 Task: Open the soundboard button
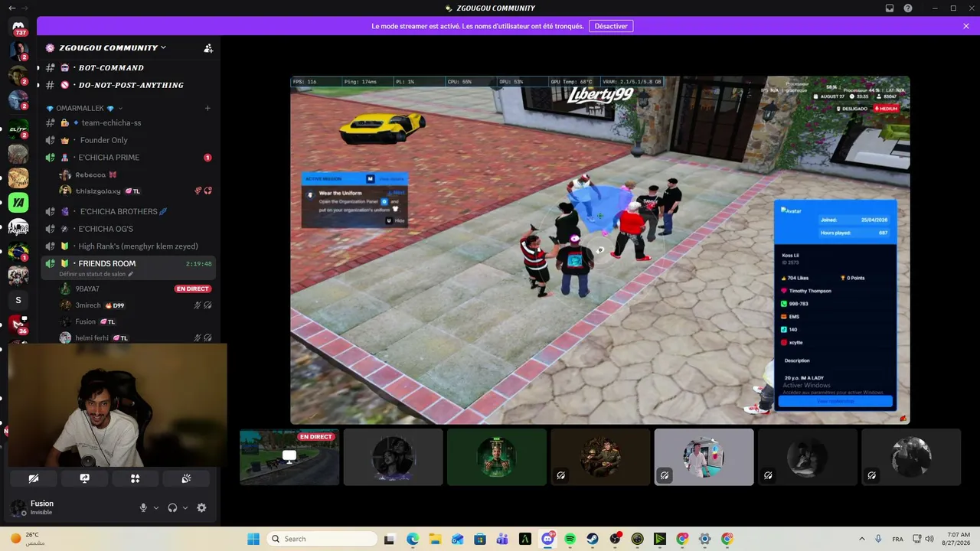pos(187,478)
